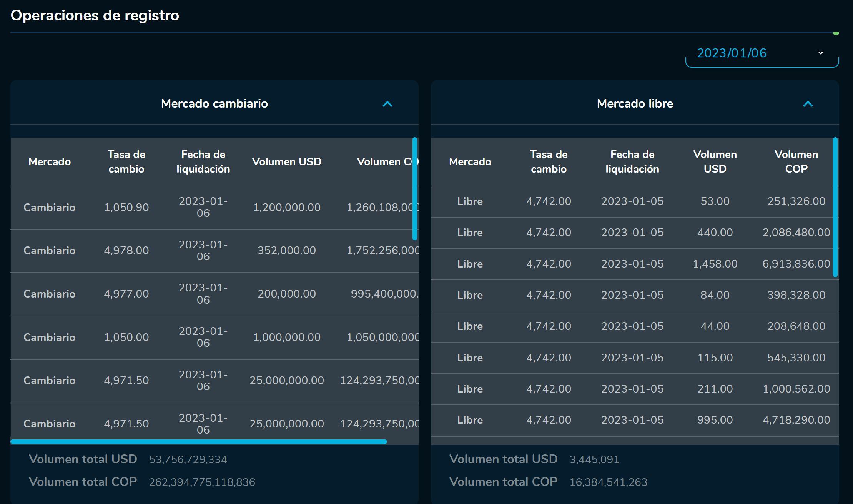Screen dimensions: 853x504
Task: Sort by the Volumen USD column
Action: pyautogui.click(x=287, y=161)
